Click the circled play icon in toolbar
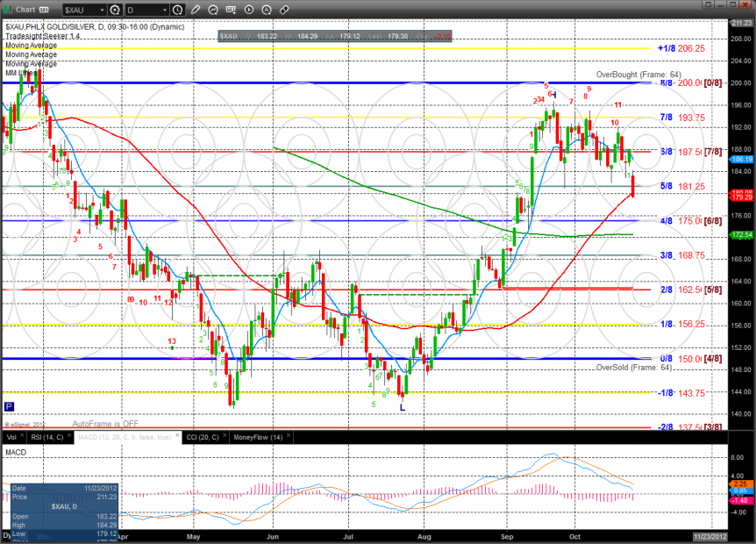This screenshot has height=544, width=756. [249, 9]
